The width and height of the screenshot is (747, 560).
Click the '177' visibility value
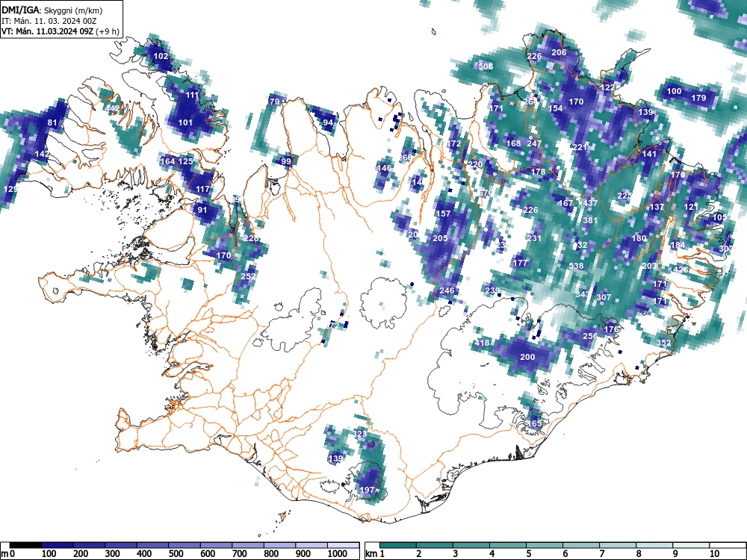coord(520,262)
